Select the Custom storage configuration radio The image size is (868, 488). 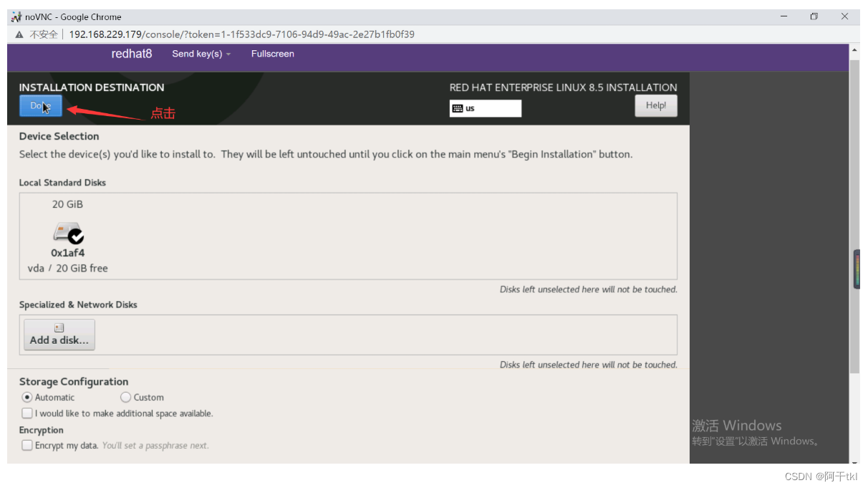coord(125,397)
